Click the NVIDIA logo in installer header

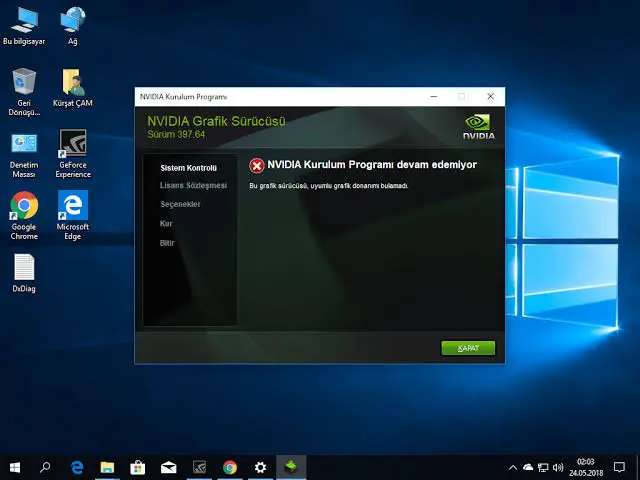click(479, 127)
